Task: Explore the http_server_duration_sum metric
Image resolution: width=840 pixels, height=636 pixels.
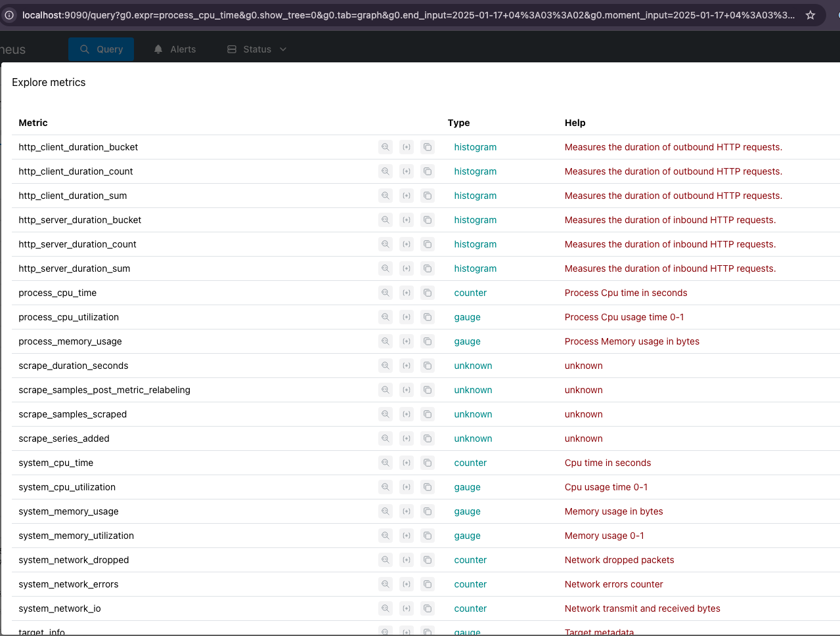Action: (x=386, y=268)
